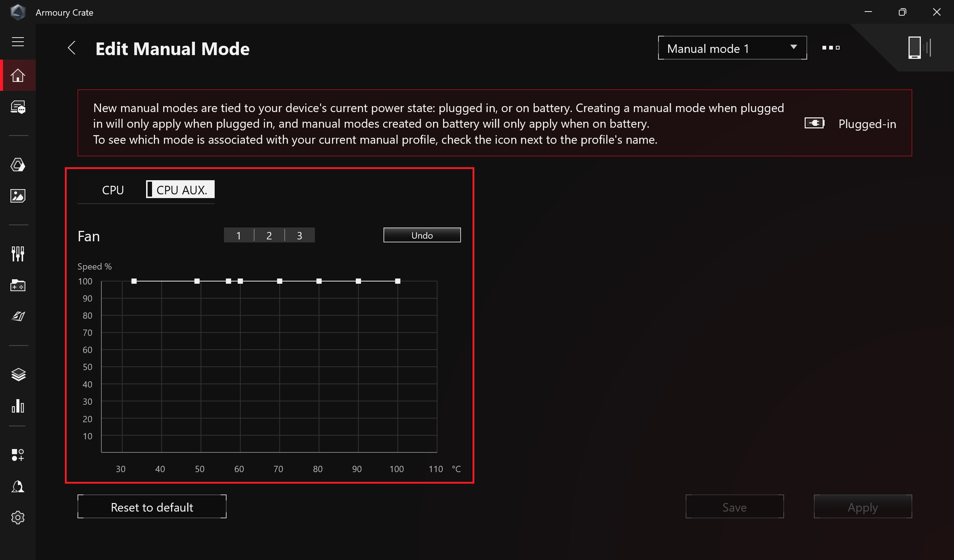
Task: Close the Armoury Crate window
Action: (x=936, y=12)
